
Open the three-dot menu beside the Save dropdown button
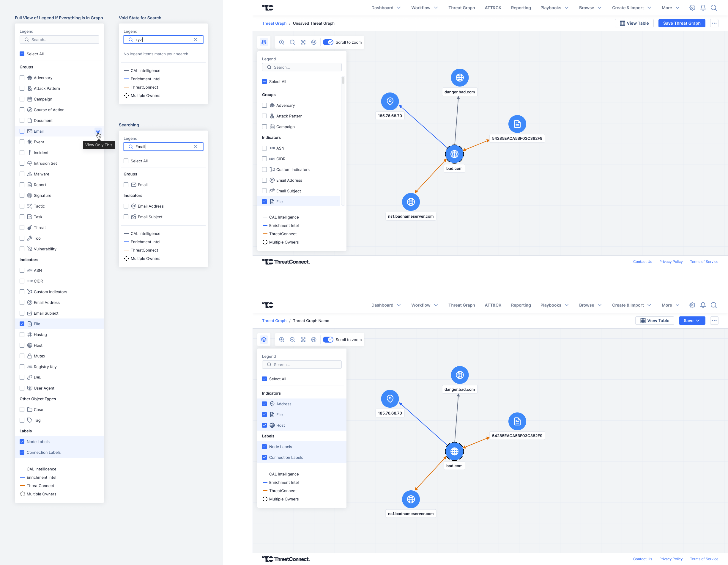pos(714,321)
